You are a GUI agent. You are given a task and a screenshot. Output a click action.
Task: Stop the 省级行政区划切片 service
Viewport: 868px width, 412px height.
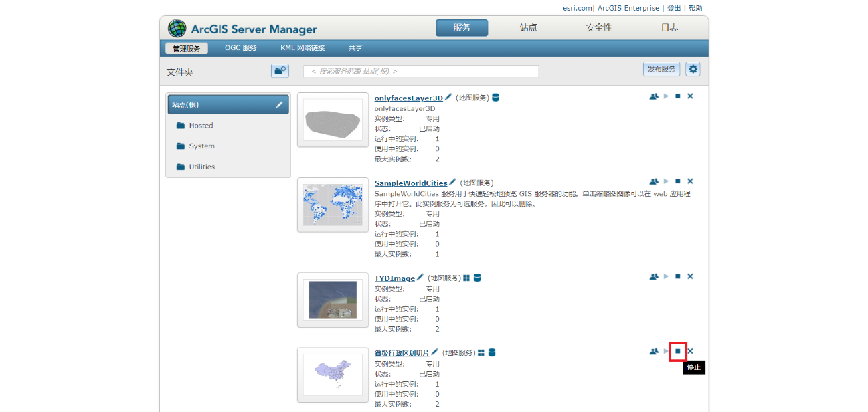pos(677,351)
